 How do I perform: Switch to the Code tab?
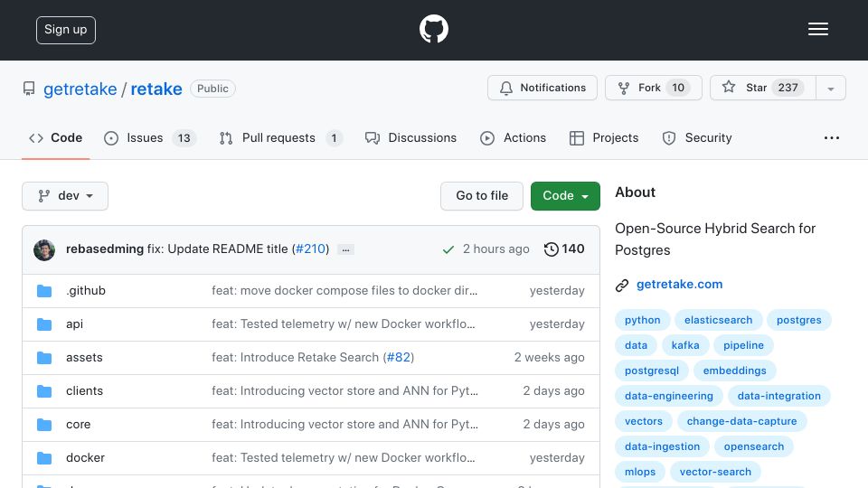point(56,137)
